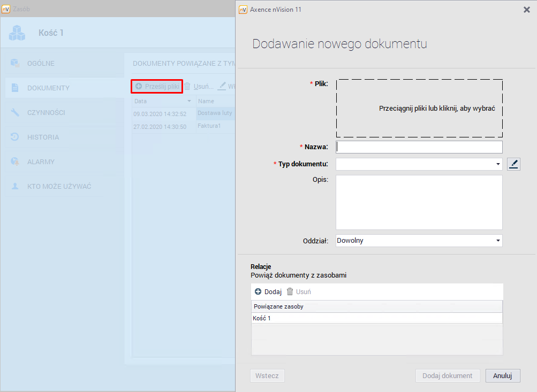Expand the Oddział dropdown list
537x392 pixels.
pyautogui.click(x=498, y=241)
